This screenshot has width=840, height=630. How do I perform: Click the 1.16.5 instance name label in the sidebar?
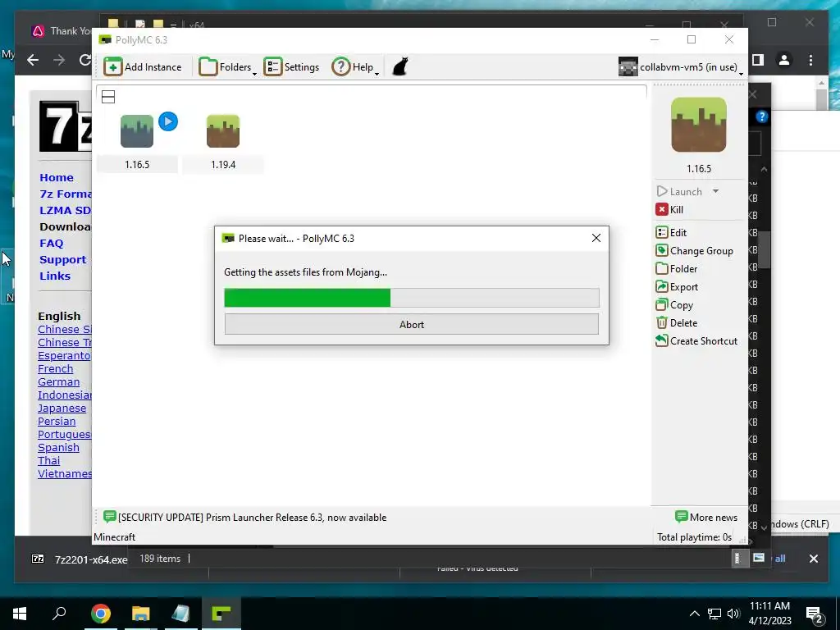[699, 169]
